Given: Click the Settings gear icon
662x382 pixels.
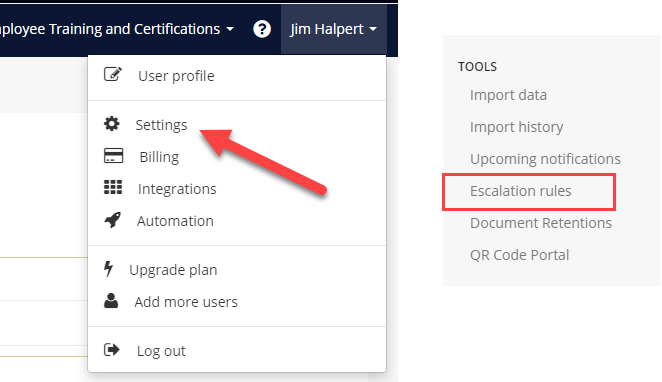Looking at the screenshot, I should (112, 124).
